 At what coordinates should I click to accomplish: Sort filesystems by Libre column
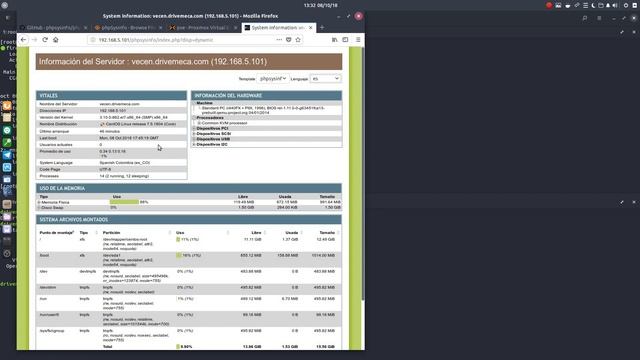pyautogui.click(x=256, y=233)
